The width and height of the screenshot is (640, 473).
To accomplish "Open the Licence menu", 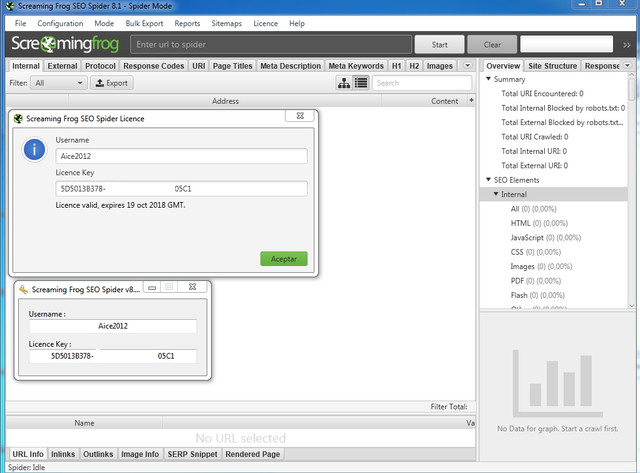I will coord(265,23).
